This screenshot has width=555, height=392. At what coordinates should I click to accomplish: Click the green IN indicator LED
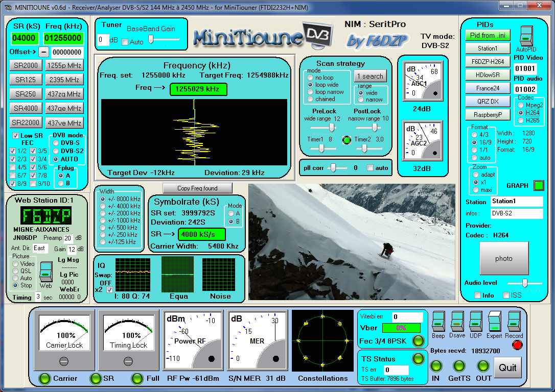[x=436, y=366]
